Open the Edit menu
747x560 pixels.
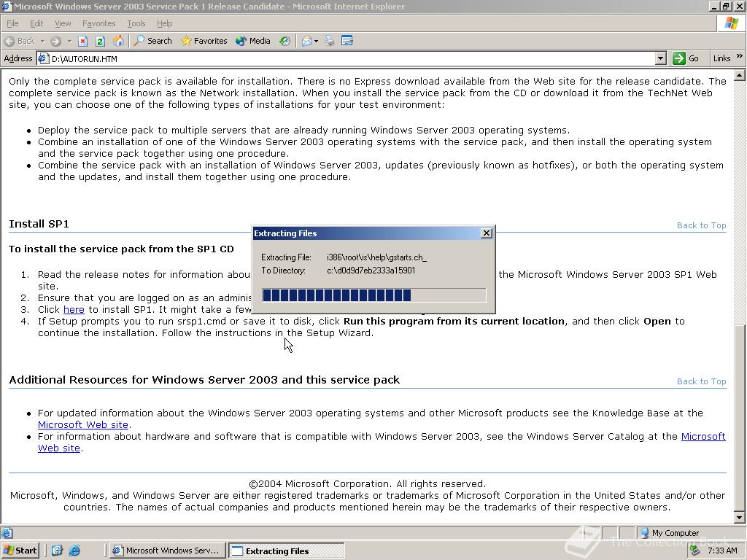36,23
